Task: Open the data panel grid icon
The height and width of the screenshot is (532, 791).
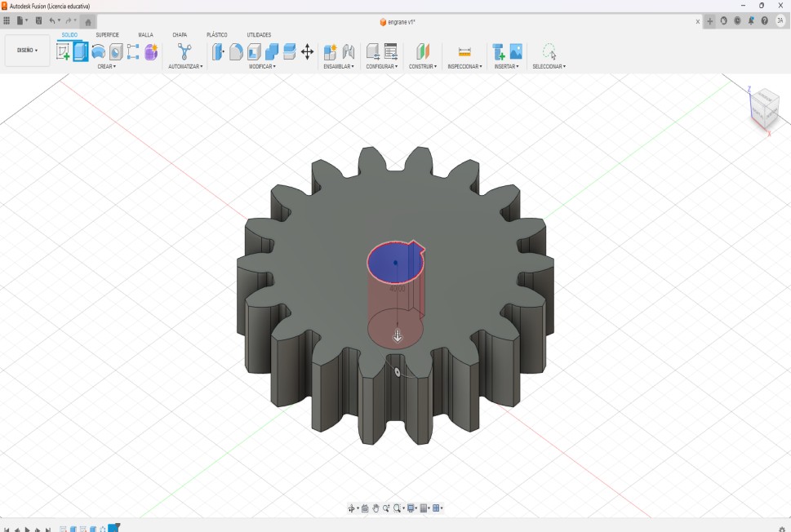Action: tap(7, 20)
